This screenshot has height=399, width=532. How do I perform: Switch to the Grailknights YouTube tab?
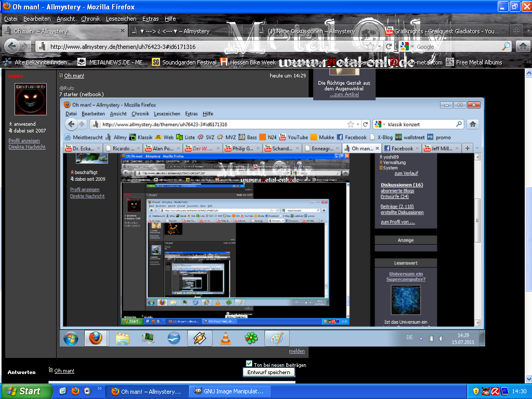pyautogui.click(x=446, y=31)
